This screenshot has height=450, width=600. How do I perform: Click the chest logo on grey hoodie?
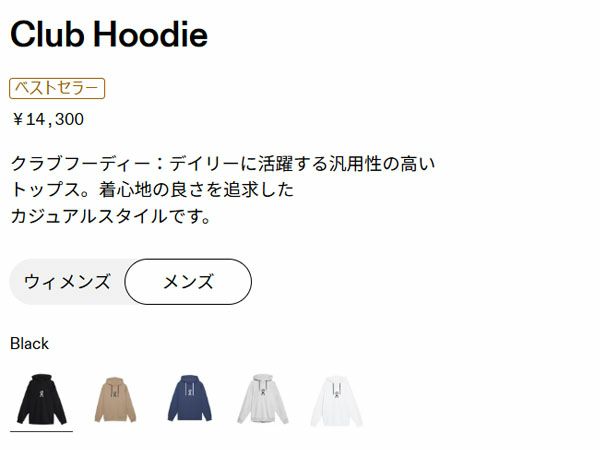(262, 392)
